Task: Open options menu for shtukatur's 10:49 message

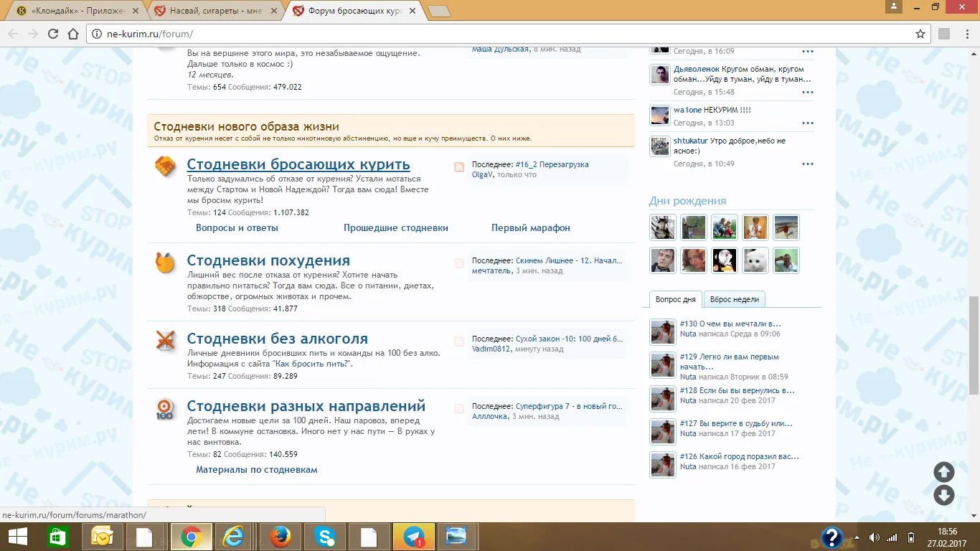Action: pos(808,164)
